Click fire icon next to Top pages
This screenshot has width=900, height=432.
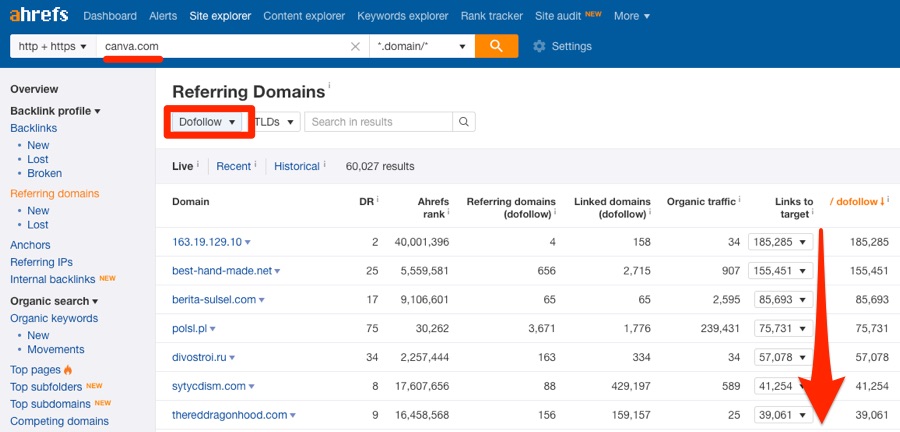click(x=68, y=370)
